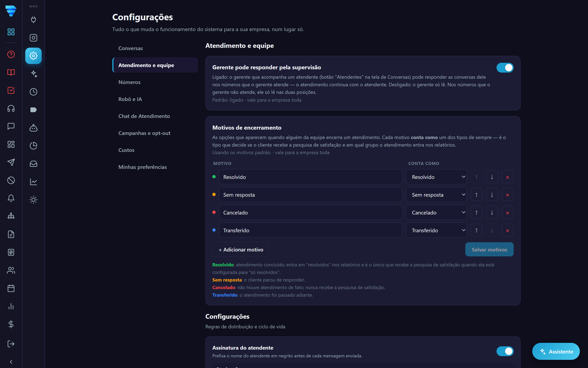588x368 pixels.
Task: Click the robot bot icon
Action: (x=33, y=128)
